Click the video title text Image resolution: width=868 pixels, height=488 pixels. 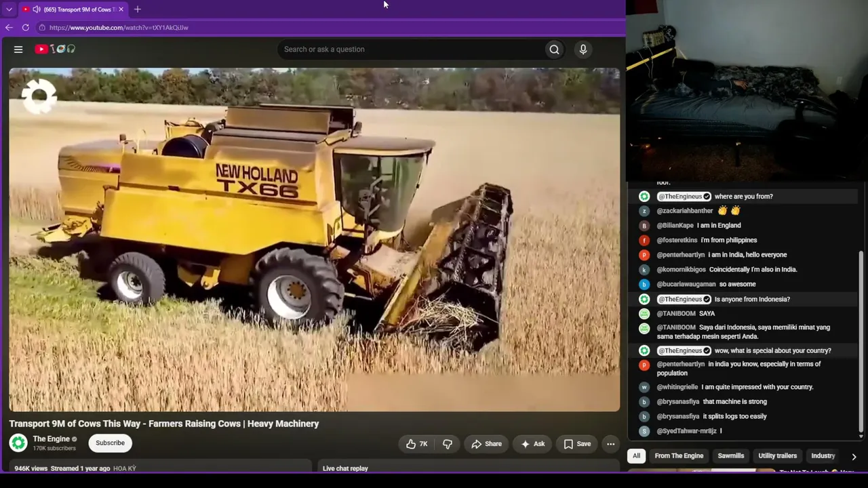point(164,424)
